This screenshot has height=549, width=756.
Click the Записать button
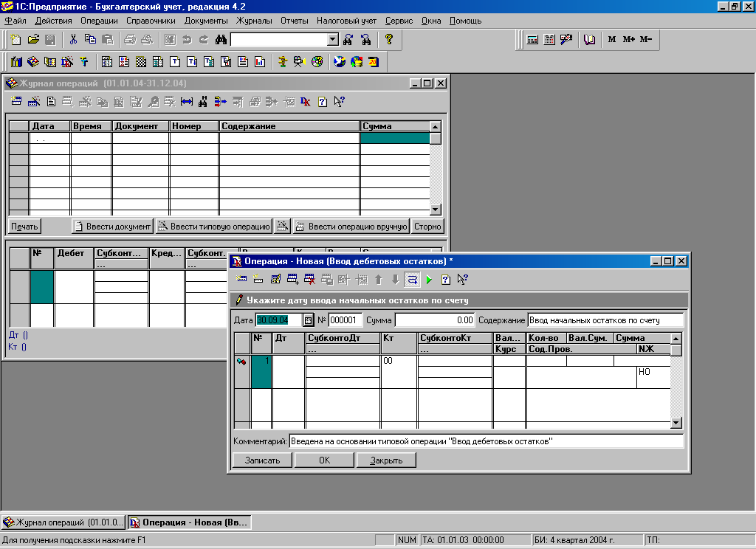pos(262,460)
